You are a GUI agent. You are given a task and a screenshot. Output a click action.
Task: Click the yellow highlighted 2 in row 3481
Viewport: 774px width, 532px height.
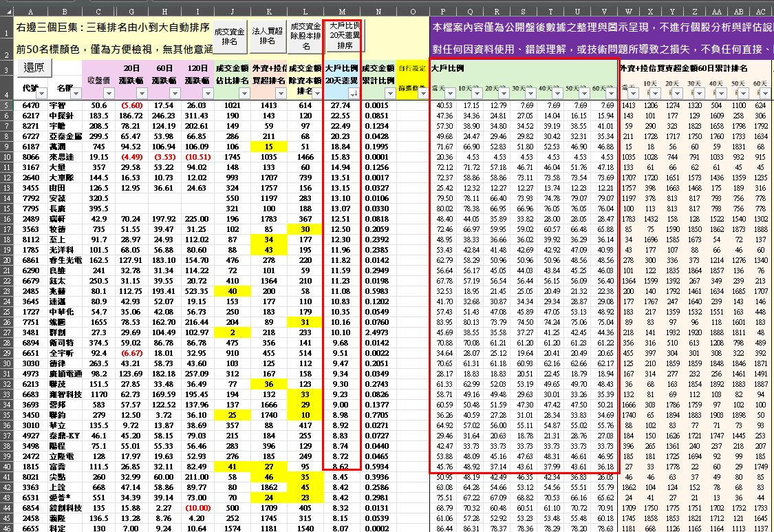pos(232,332)
